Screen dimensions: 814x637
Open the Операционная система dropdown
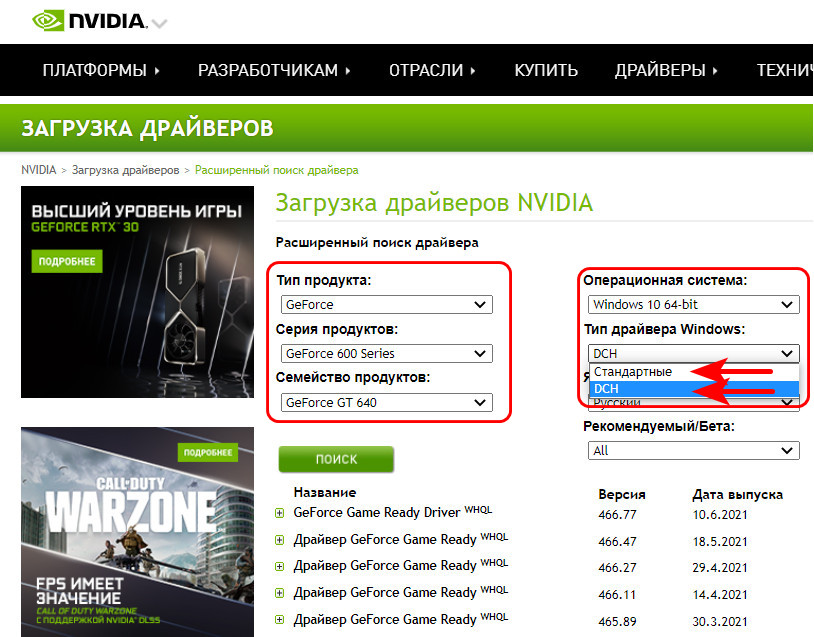(693, 305)
